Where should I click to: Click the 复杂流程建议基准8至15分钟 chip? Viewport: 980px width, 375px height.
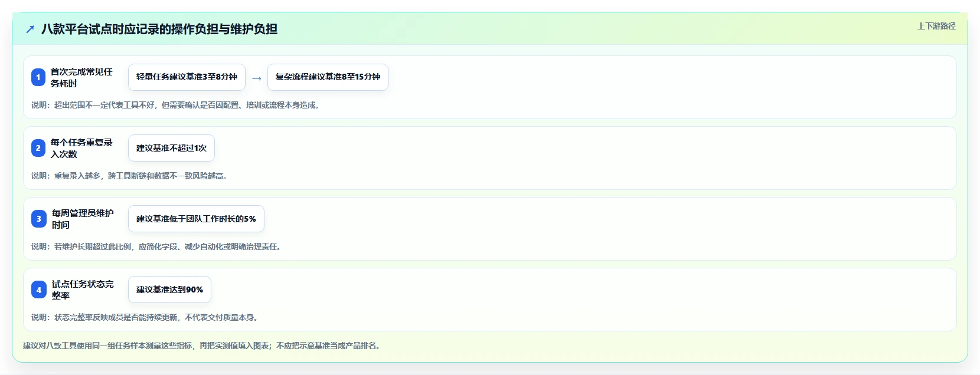(x=328, y=77)
